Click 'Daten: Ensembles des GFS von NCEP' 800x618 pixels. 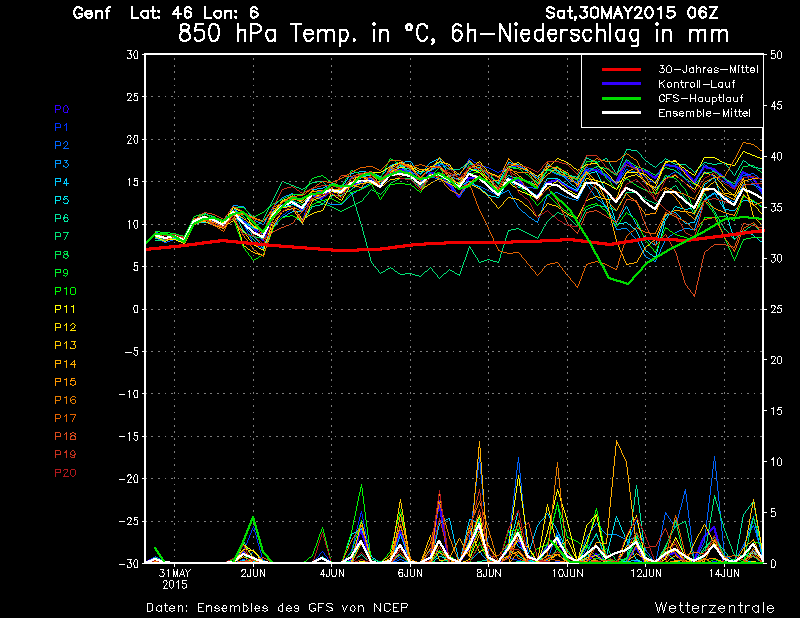click(277, 608)
